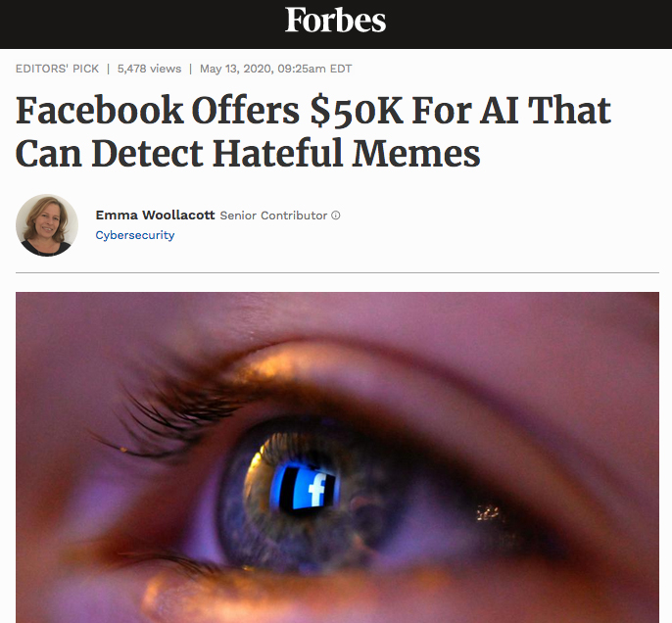Click the word "Hateful" in the headline
Viewport: 672px width, 623px height.
point(278,154)
